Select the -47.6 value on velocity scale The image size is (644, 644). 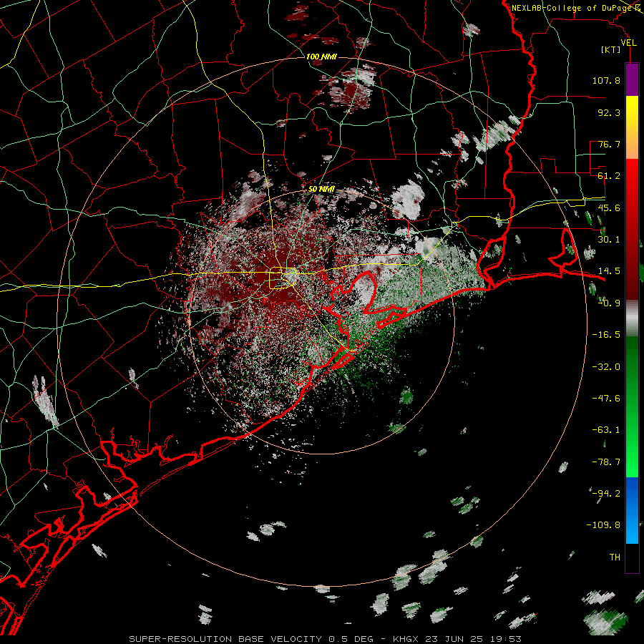point(606,399)
